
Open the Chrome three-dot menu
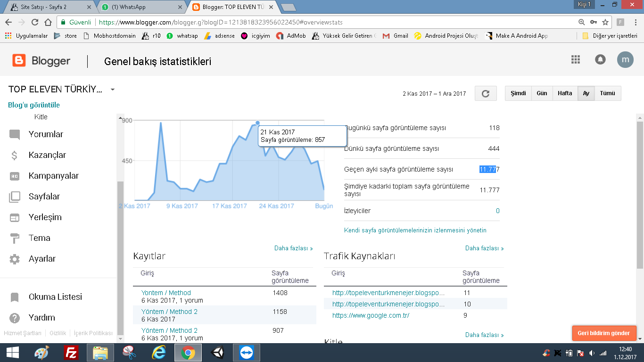[x=636, y=22]
